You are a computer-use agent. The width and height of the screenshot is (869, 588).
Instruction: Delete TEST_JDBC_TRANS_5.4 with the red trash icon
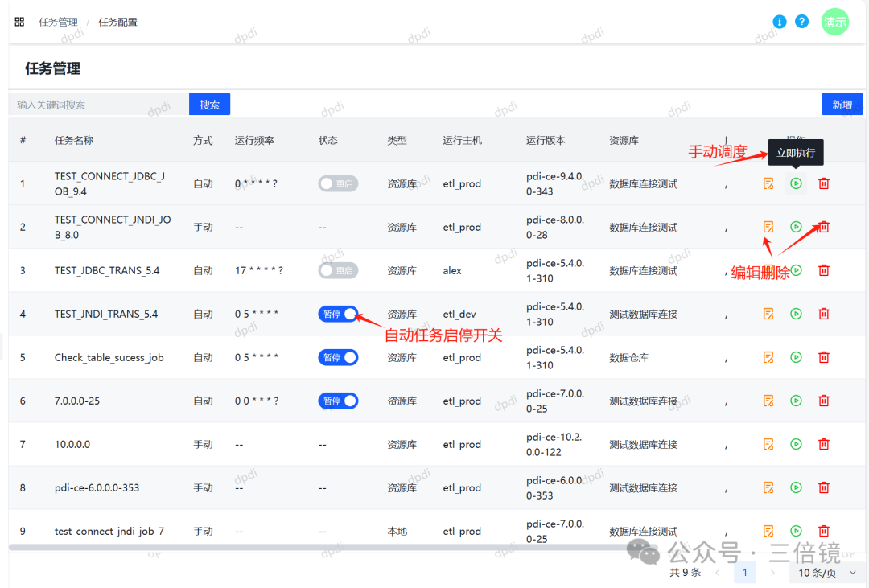(x=823, y=270)
